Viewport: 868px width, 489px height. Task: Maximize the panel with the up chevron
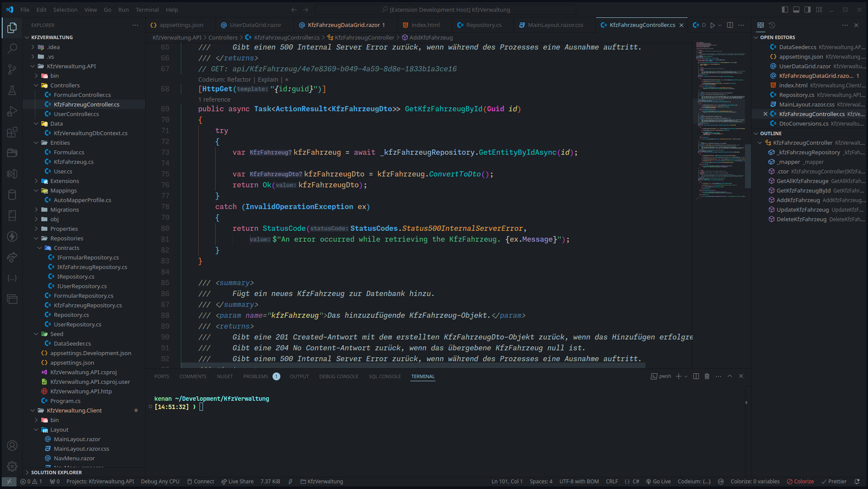730,376
